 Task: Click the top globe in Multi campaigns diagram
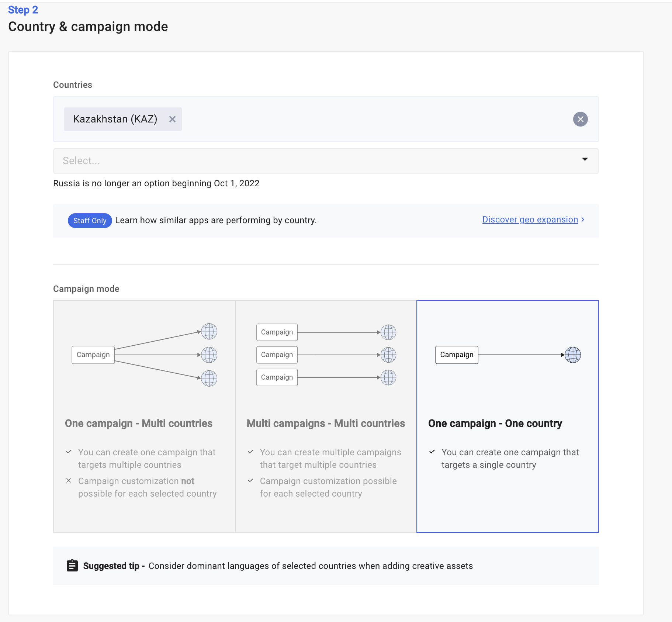[388, 332]
